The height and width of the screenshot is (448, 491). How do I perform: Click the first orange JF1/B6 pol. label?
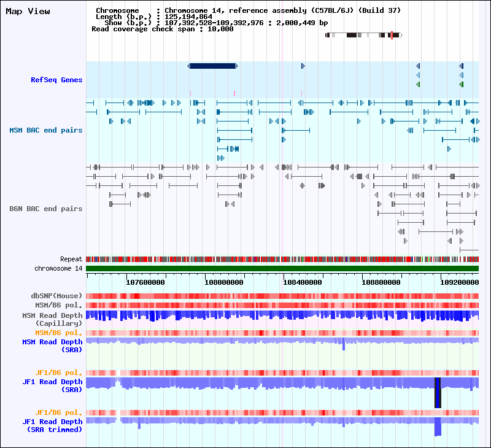[x=58, y=373]
